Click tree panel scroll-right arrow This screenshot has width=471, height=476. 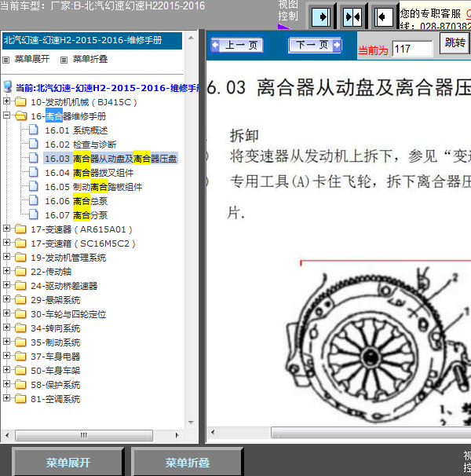(x=177, y=435)
